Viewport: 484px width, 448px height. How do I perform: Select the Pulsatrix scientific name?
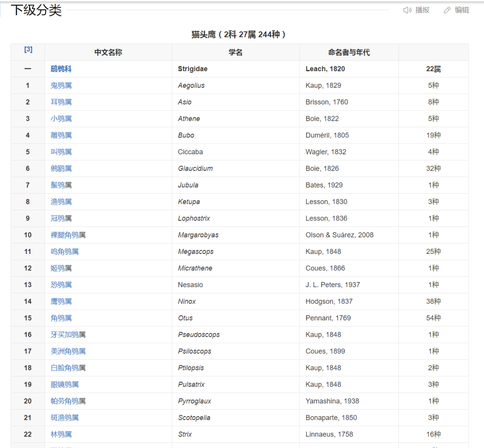click(x=191, y=384)
